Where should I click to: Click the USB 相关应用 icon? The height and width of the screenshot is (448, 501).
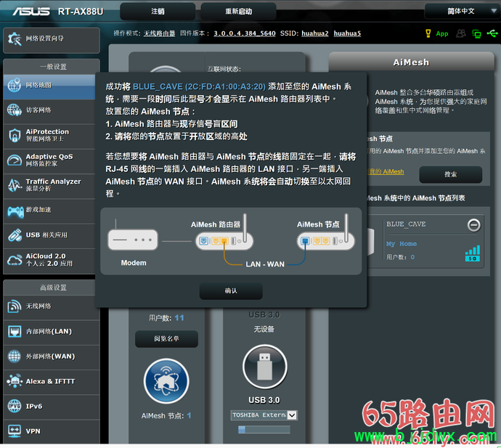15,235
